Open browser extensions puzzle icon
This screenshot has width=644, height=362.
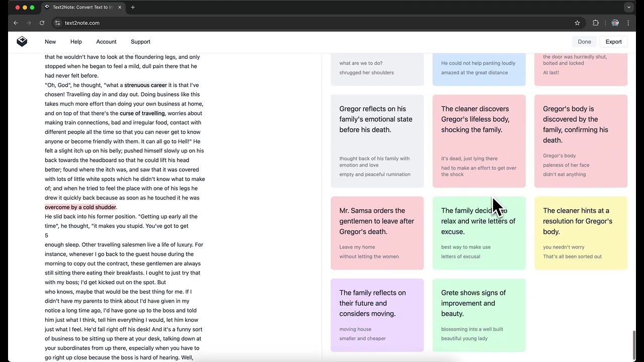coord(596,23)
